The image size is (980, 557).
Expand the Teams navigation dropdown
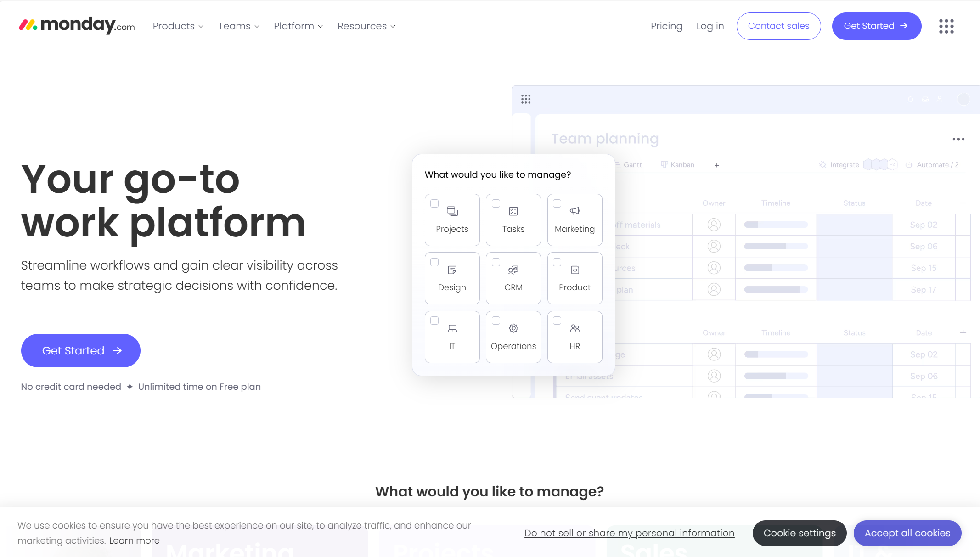[x=239, y=26]
